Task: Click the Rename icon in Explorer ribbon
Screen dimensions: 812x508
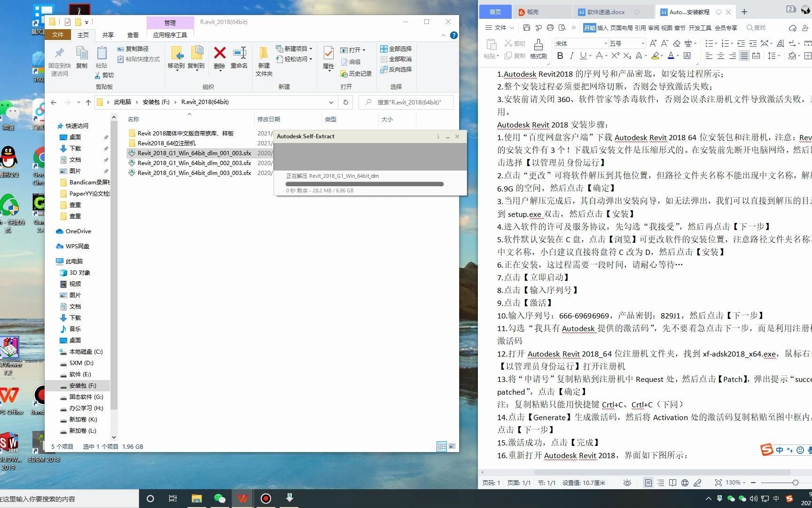Action: (x=239, y=53)
